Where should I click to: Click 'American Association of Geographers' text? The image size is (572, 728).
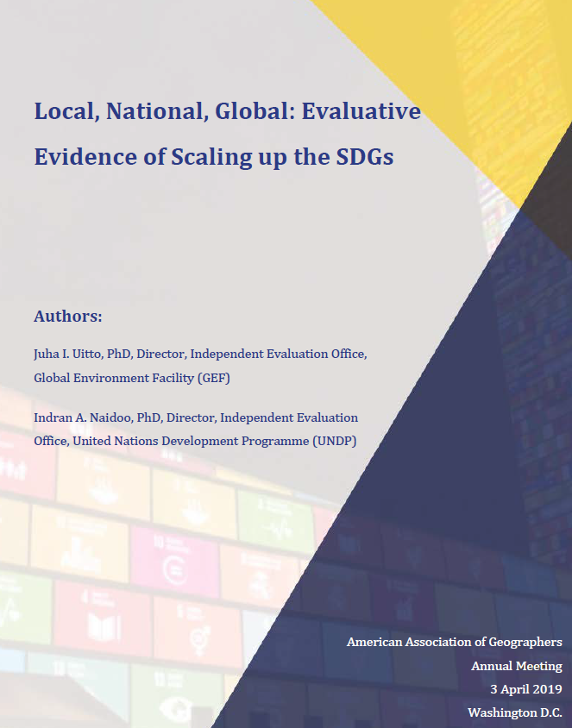coord(455,642)
